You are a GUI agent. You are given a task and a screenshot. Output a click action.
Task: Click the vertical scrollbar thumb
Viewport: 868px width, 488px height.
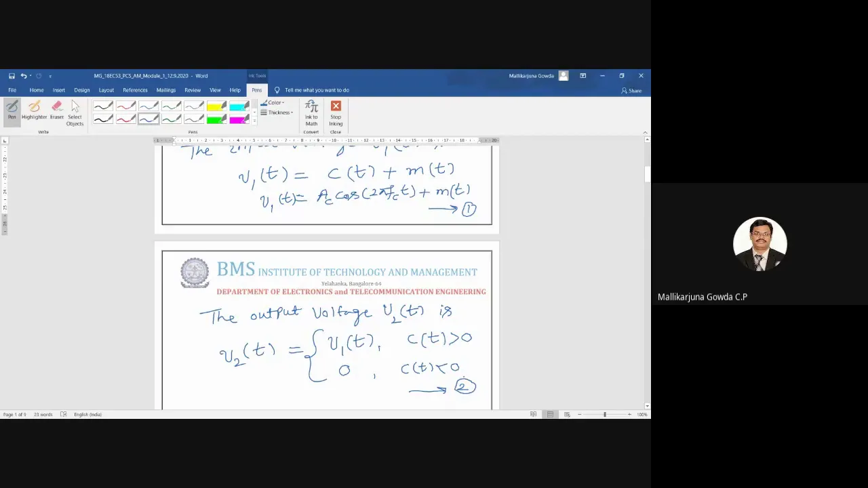(647, 174)
